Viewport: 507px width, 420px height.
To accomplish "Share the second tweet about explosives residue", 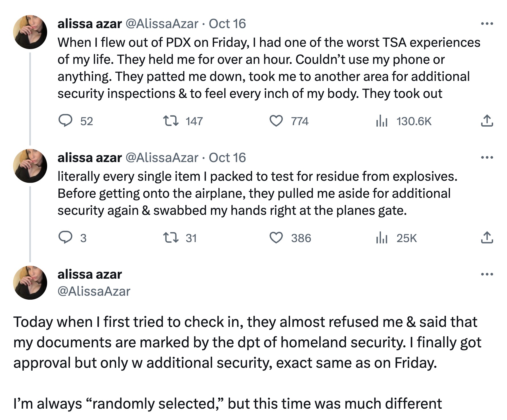I will (x=487, y=238).
